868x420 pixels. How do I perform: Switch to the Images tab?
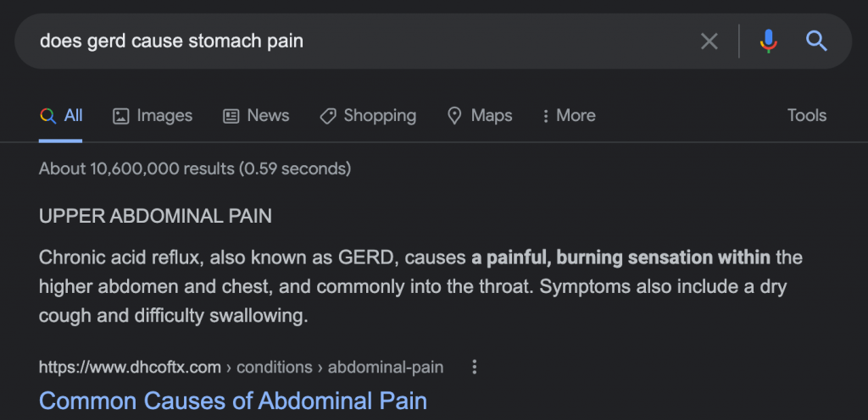point(164,116)
